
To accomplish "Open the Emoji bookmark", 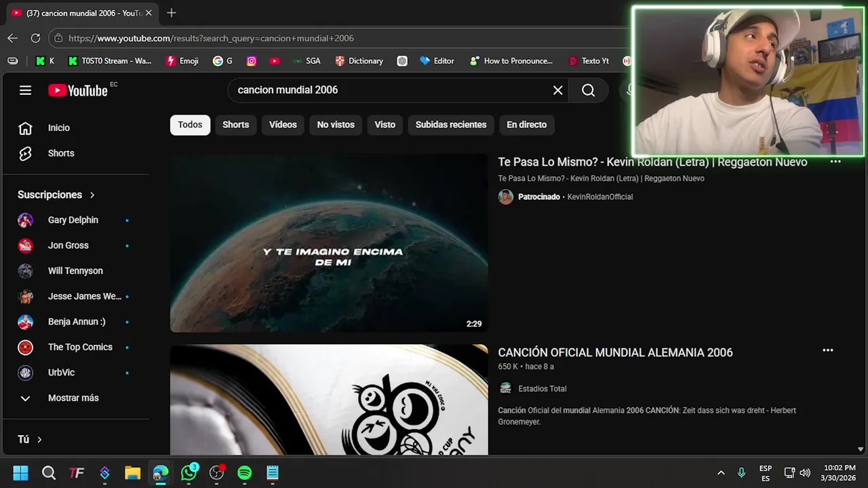I will coord(182,61).
